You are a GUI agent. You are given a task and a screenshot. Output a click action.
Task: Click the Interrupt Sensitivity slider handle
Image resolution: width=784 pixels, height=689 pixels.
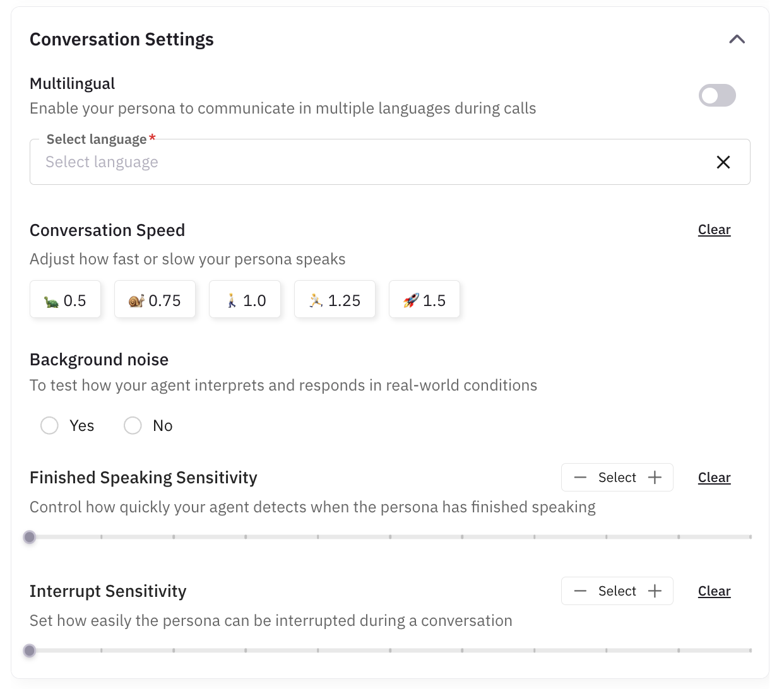coord(30,651)
